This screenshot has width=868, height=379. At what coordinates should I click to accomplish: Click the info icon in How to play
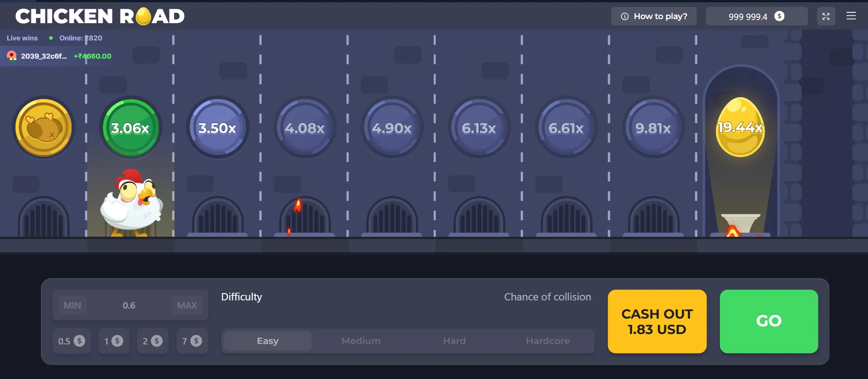(x=625, y=16)
